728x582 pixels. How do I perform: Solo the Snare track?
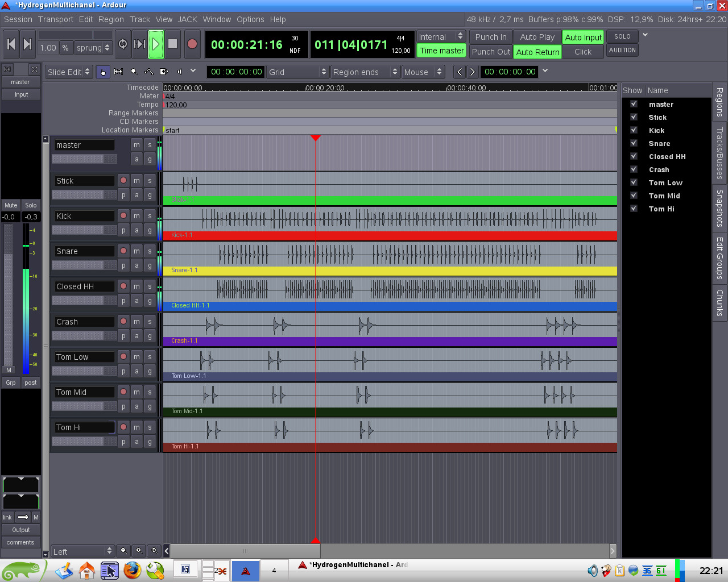coord(150,251)
